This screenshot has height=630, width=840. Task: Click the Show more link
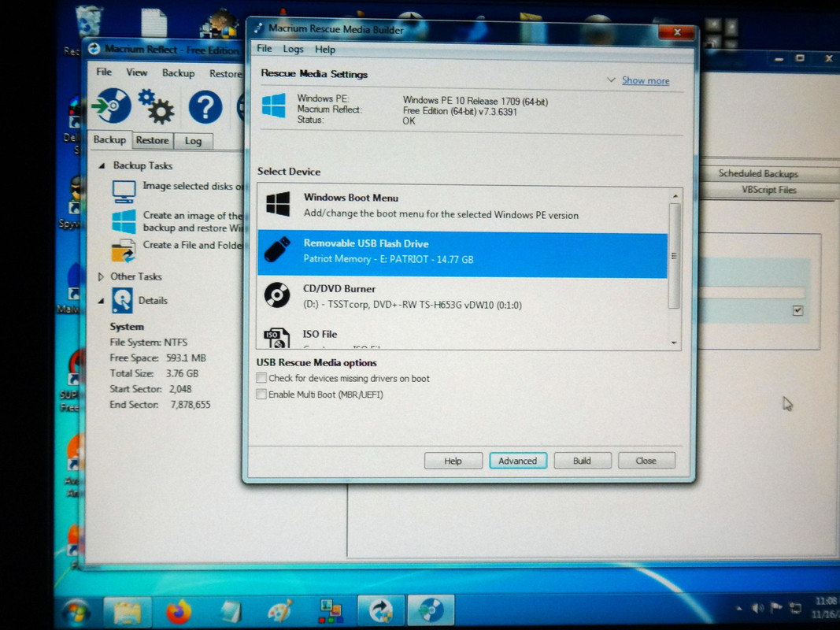tap(646, 81)
